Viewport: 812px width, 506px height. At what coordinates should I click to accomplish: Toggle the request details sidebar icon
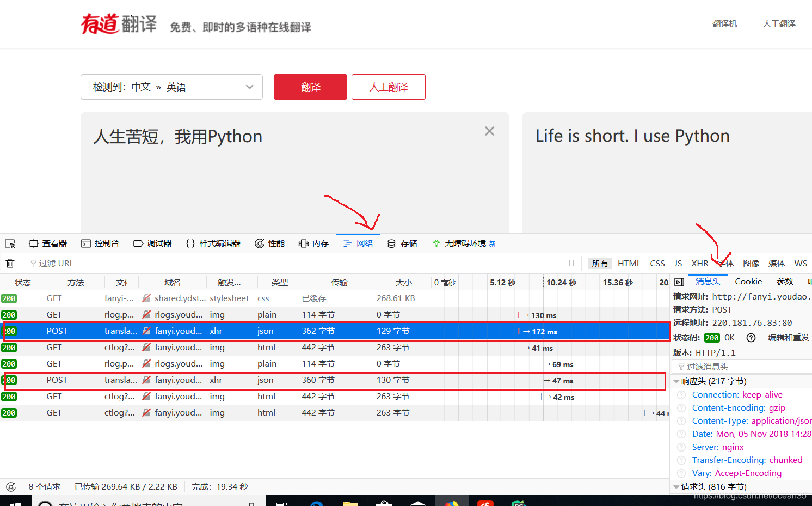[679, 282]
